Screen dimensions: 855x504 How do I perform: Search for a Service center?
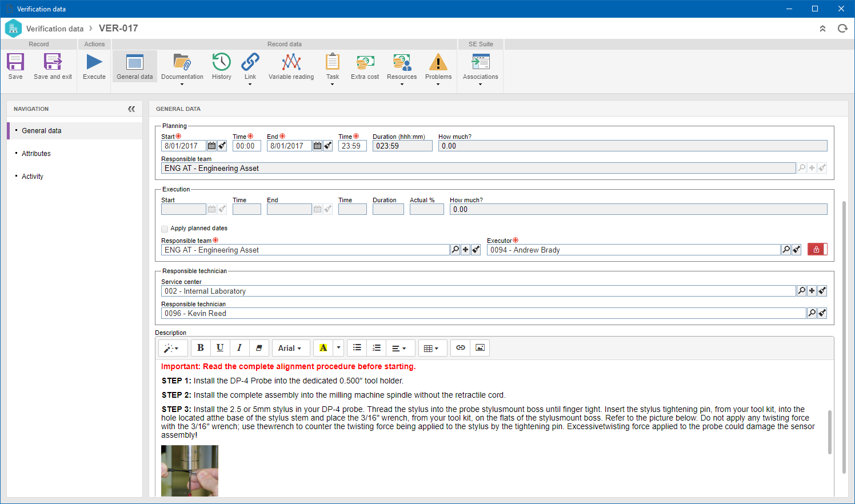pyautogui.click(x=802, y=291)
